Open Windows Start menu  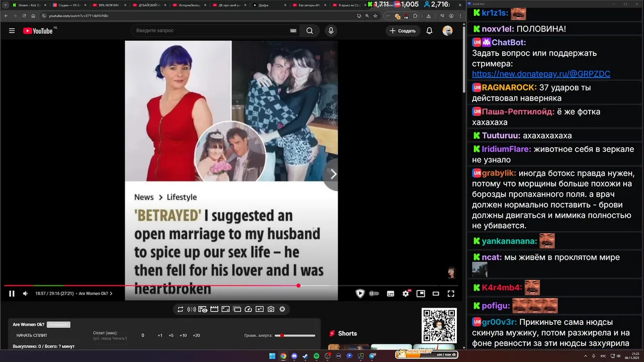click(272, 356)
